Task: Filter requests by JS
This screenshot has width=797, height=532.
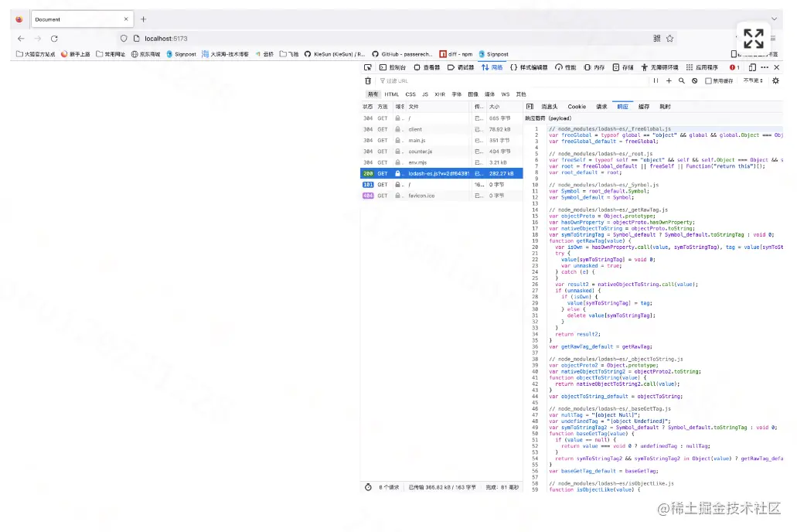Action: point(425,94)
